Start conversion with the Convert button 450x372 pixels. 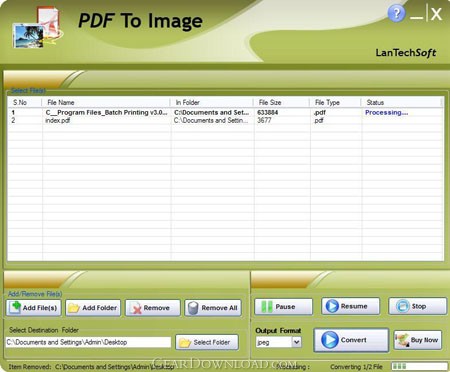coord(351,340)
